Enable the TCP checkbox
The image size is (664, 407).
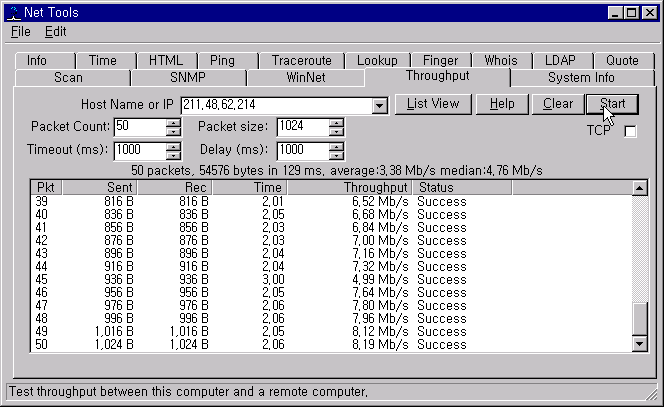click(x=630, y=131)
